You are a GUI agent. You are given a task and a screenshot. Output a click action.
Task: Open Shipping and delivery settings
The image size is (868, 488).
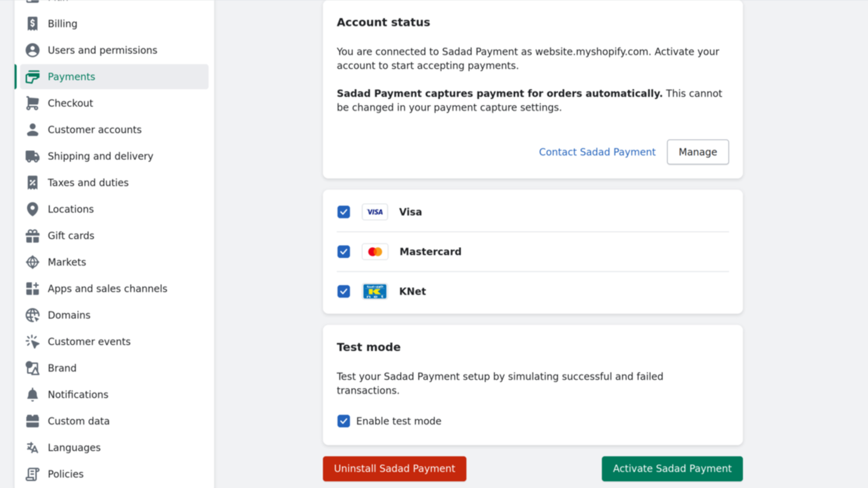coord(114,156)
